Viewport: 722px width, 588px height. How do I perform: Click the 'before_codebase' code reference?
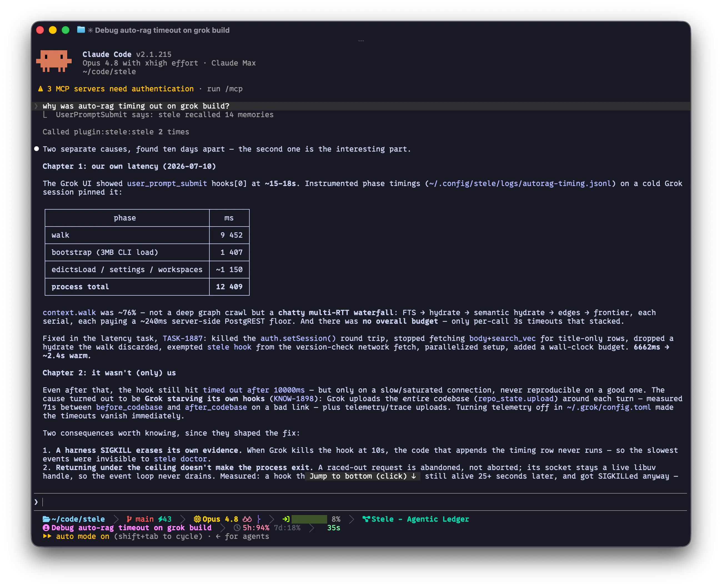pyautogui.click(x=129, y=407)
